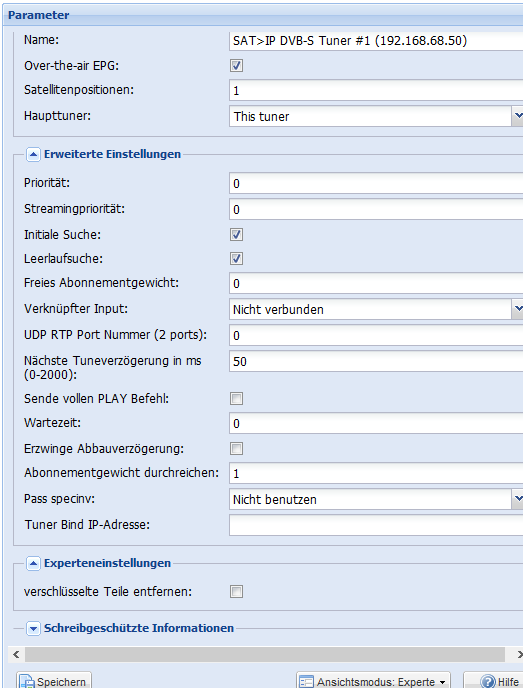Click the Erweiterte Einstellungen section title
This screenshot has width=523, height=688.
click(112, 154)
